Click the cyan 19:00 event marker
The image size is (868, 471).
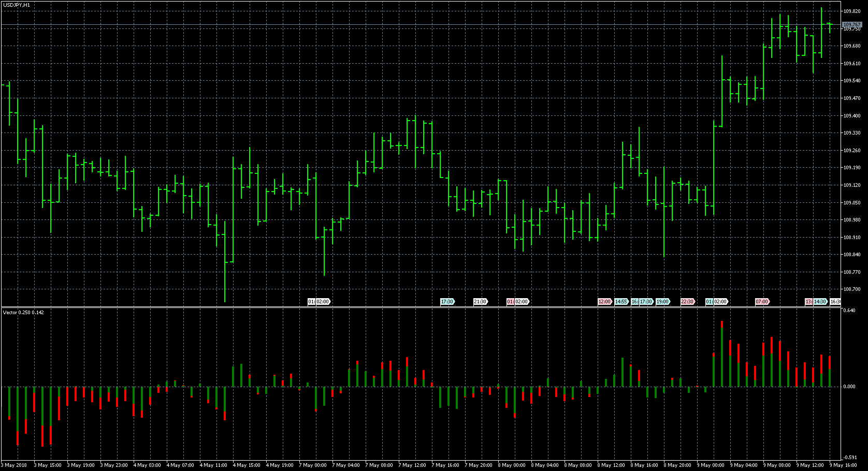click(662, 302)
